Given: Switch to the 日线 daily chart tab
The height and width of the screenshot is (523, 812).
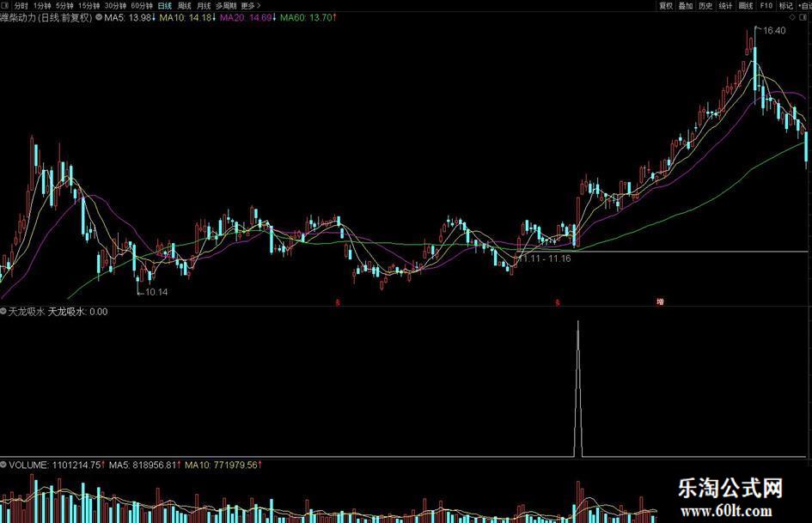Looking at the screenshot, I should (165, 6).
